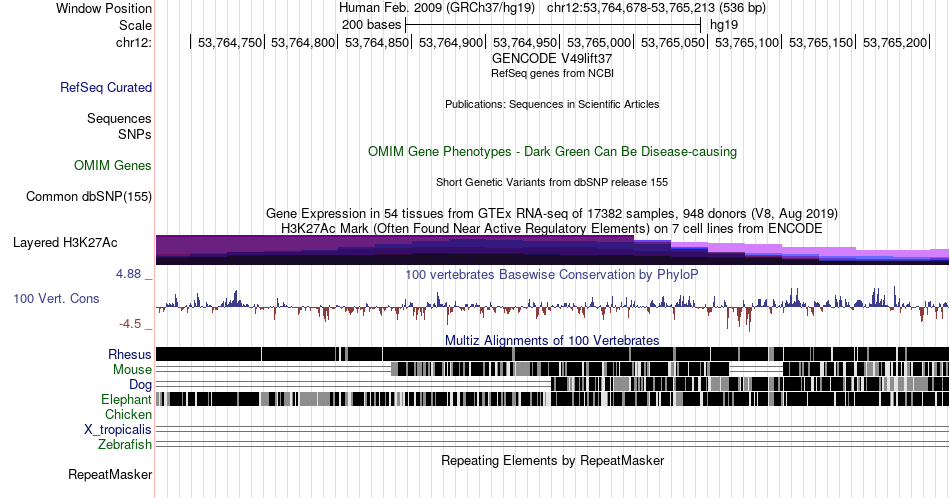
Task: Click the RepeatMasker track label
Action: (x=110, y=474)
